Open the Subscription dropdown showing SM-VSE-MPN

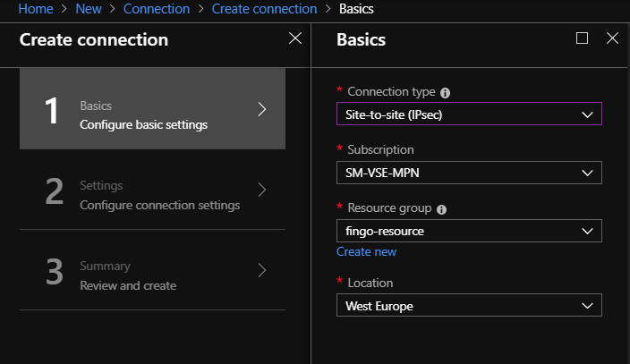click(x=469, y=173)
